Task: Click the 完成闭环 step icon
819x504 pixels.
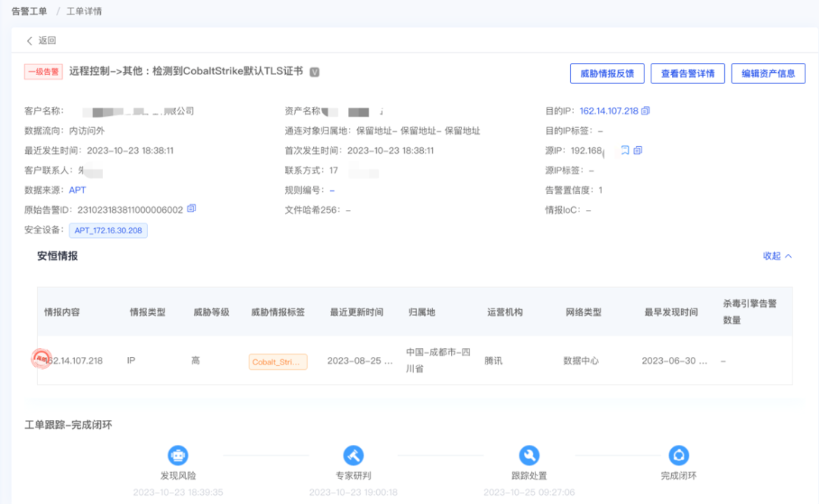Action: click(x=679, y=455)
